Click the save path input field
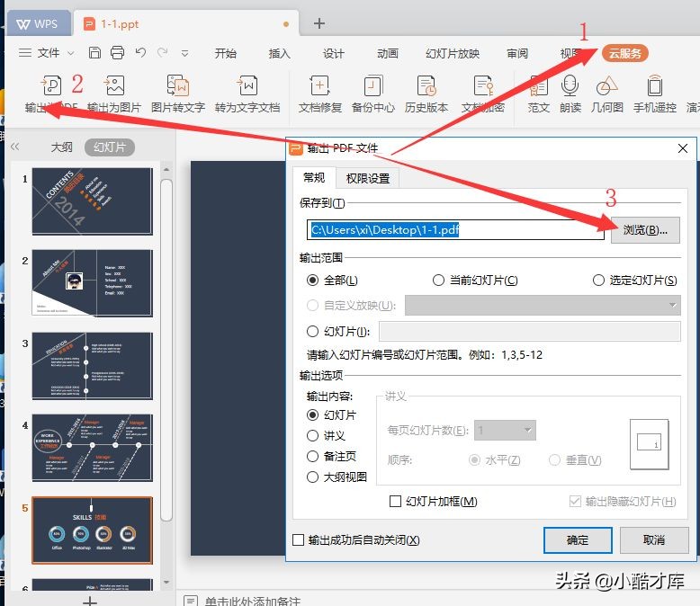This screenshot has height=606, width=700. pyautogui.click(x=455, y=230)
